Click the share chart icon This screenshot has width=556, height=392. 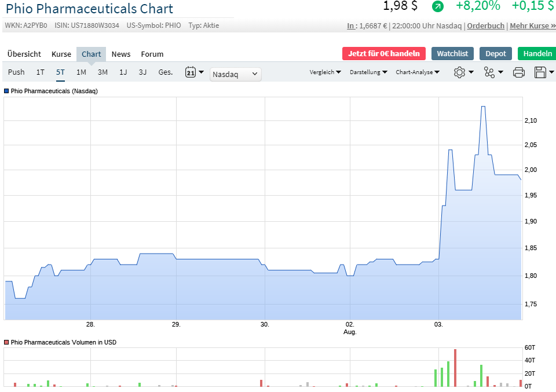(490, 73)
